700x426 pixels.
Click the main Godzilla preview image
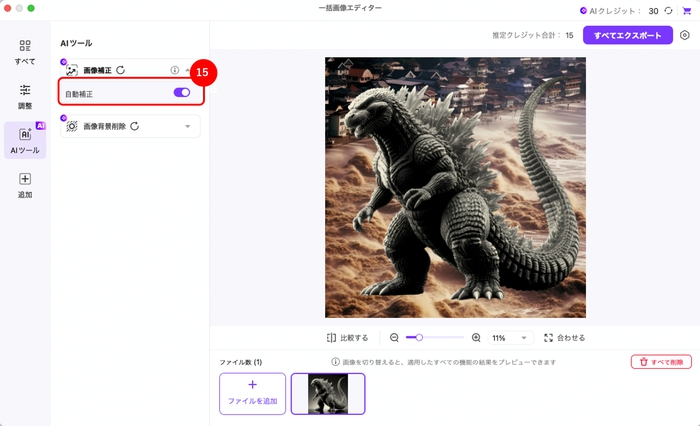click(x=455, y=187)
